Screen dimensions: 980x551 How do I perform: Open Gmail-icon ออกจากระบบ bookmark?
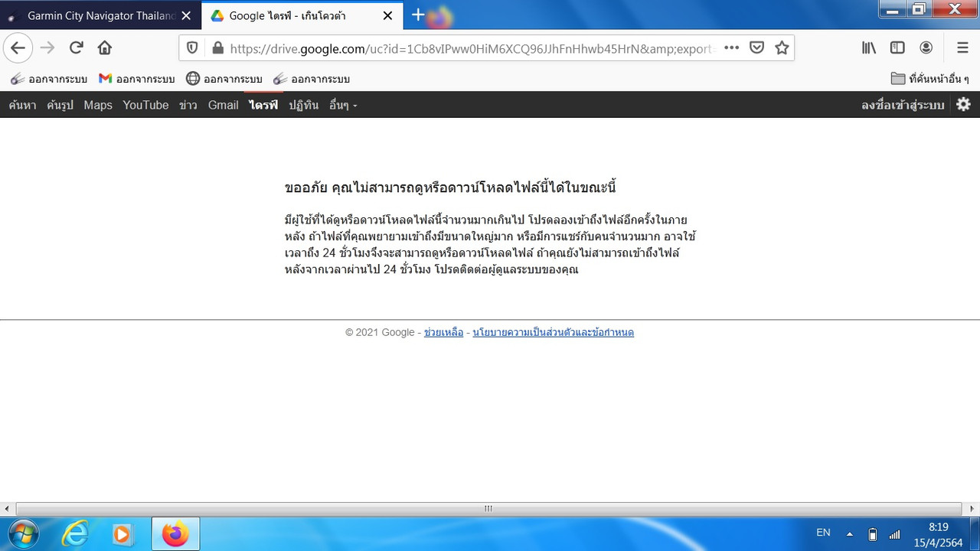136,79
